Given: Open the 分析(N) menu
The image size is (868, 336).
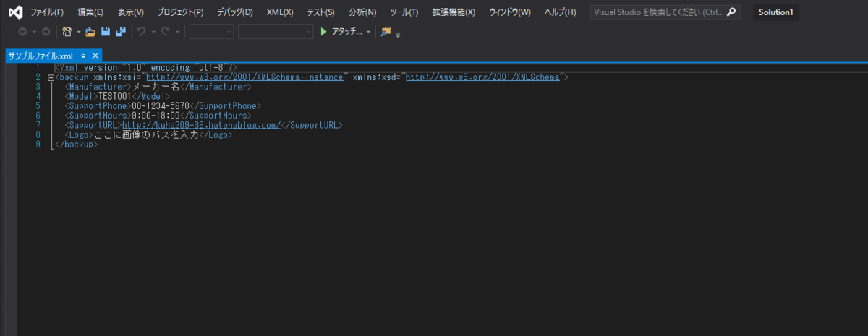Looking at the screenshot, I should tap(362, 12).
